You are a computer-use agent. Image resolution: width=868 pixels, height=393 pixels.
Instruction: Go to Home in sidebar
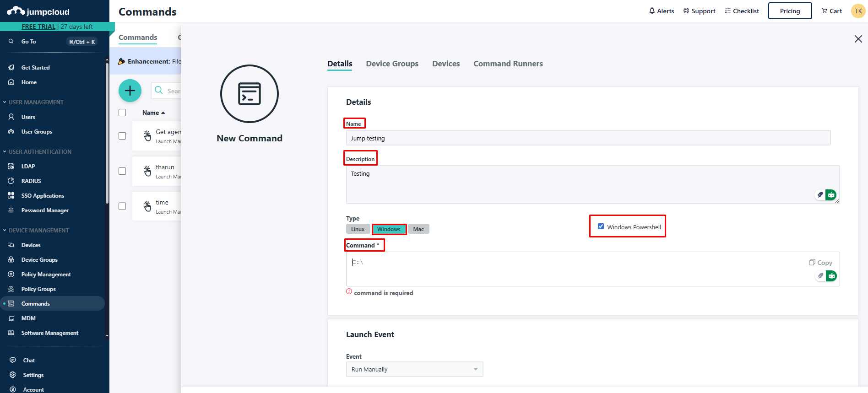pos(29,82)
